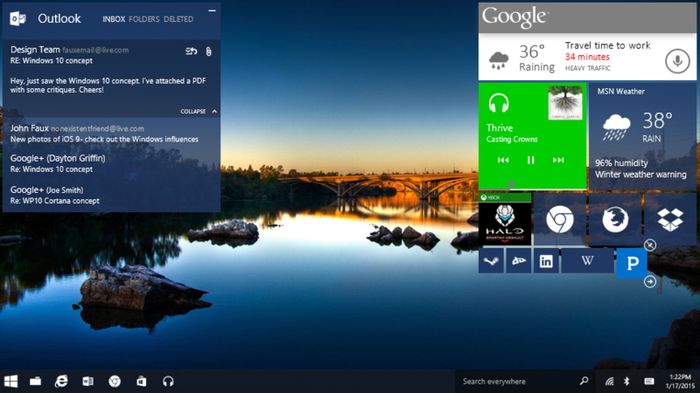Open the Thrive album art thumbnail
700x393 pixels.
click(x=565, y=103)
